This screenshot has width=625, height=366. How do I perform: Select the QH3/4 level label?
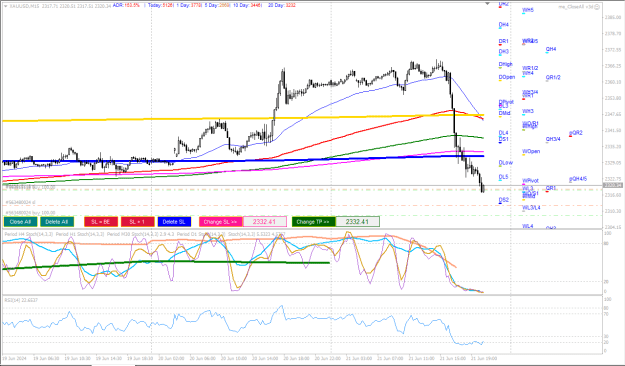point(553,139)
